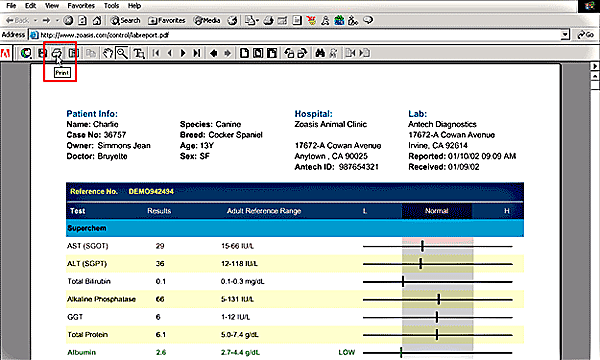600x360 pixels.
Task: Go to previous view arrow
Action: tap(214, 53)
